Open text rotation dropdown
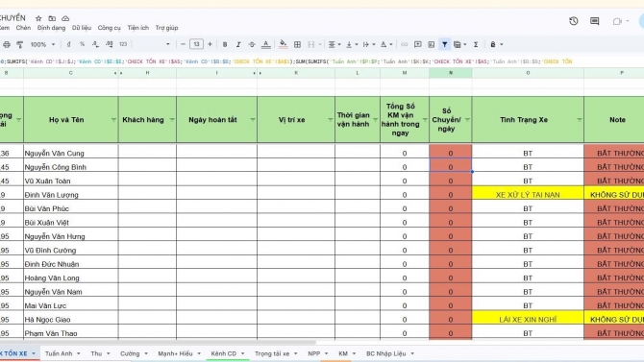The width and height of the screenshot is (644, 362). click(385, 44)
